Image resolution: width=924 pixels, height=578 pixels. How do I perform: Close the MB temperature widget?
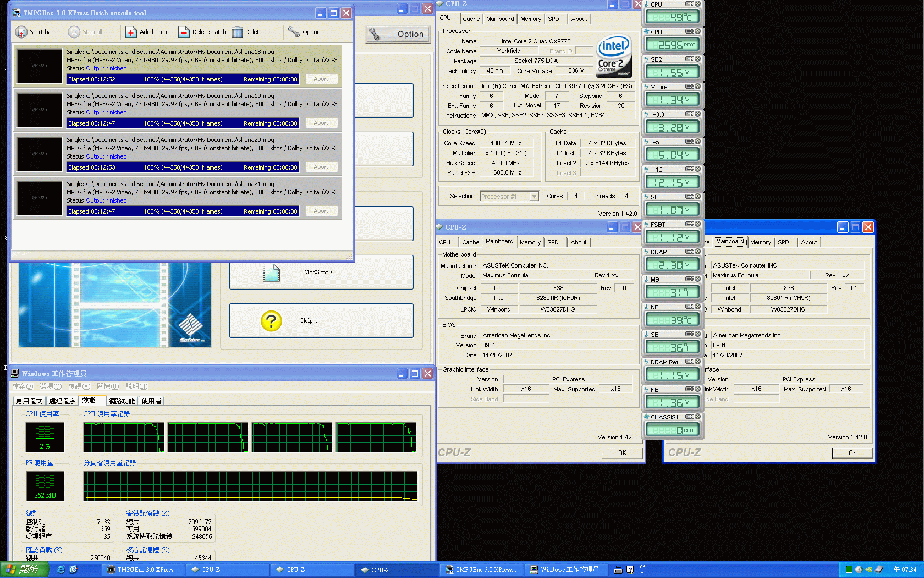(697, 279)
